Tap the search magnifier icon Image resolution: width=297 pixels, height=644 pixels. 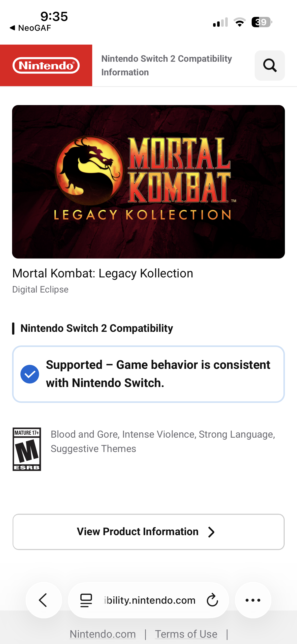[x=270, y=66]
